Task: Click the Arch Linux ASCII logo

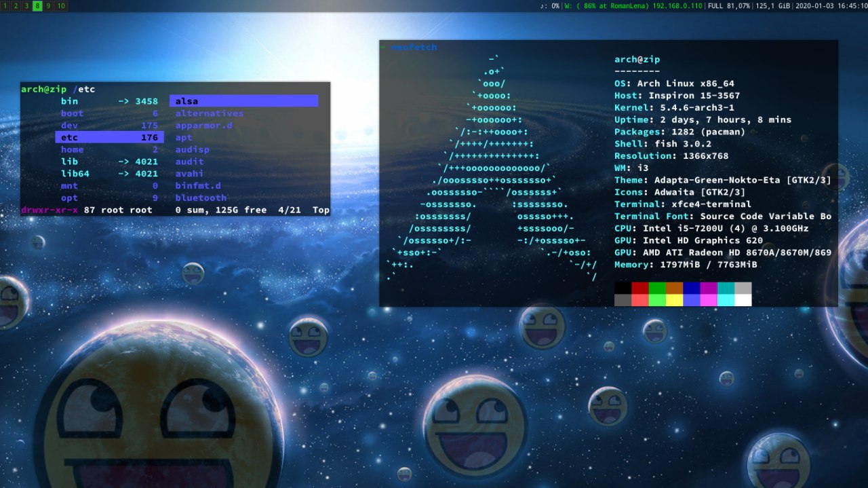Action: [x=492, y=168]
